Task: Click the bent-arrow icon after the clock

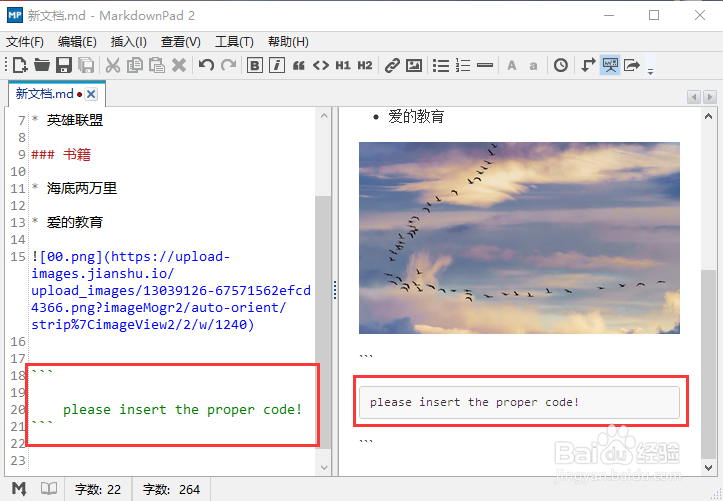Action: point(587,65)
